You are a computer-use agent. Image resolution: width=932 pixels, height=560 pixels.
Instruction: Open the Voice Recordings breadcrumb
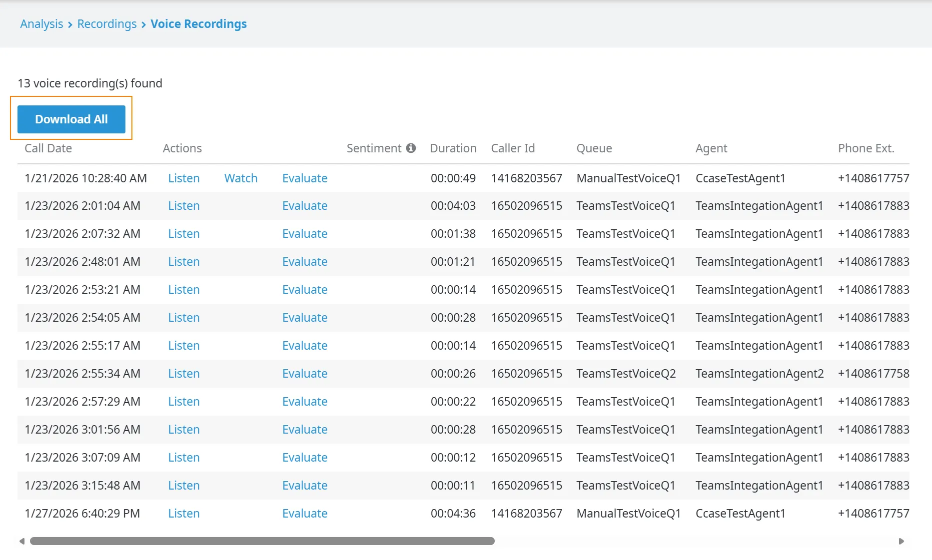[x=199, y=24]
